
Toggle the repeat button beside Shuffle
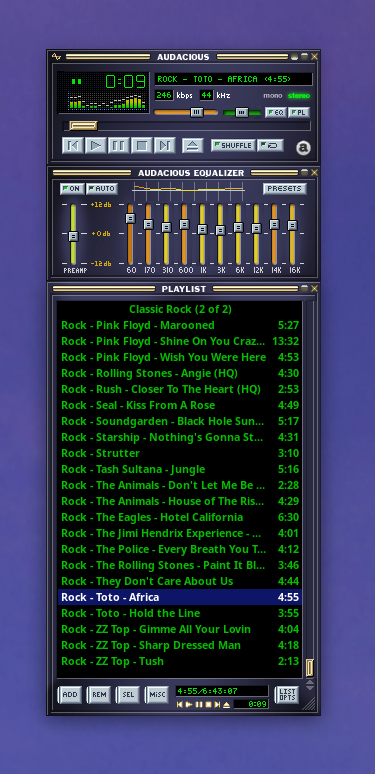[270, 146]
